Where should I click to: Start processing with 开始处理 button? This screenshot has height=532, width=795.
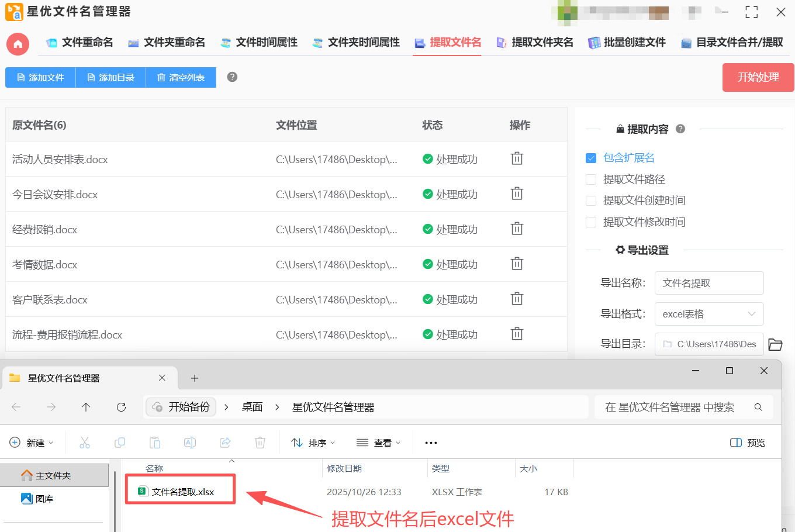tap(758, 77)
